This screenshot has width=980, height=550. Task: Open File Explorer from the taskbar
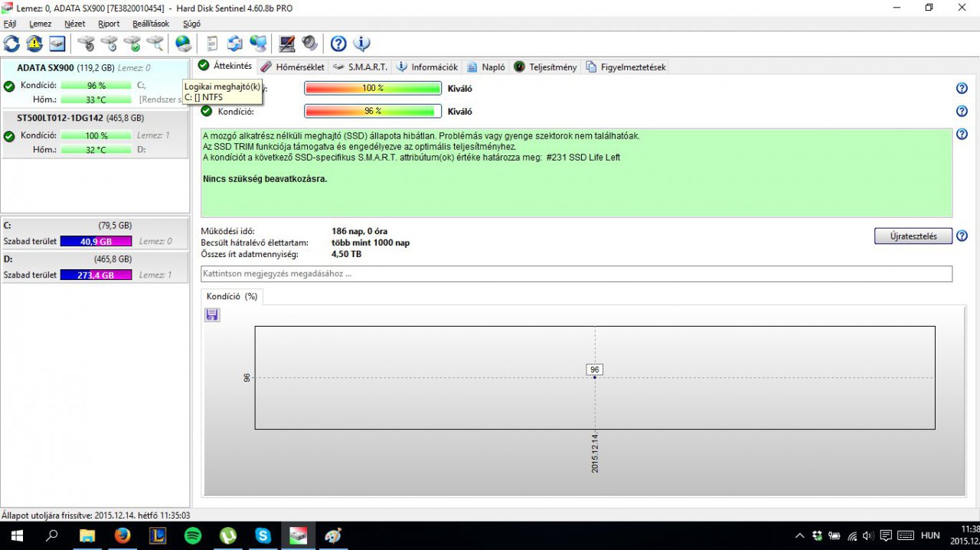click(87, 536)
